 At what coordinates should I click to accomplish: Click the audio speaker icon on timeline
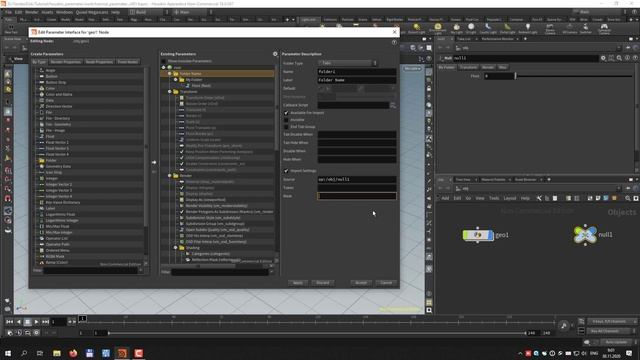click(x=564, y=325)
